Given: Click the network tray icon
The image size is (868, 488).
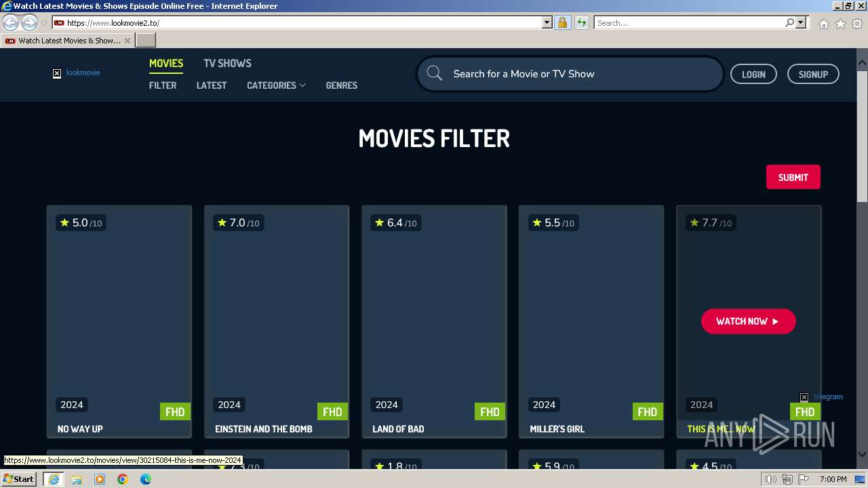Looking at the screenshot, I should pyautogui.click(x=787, y=479).
